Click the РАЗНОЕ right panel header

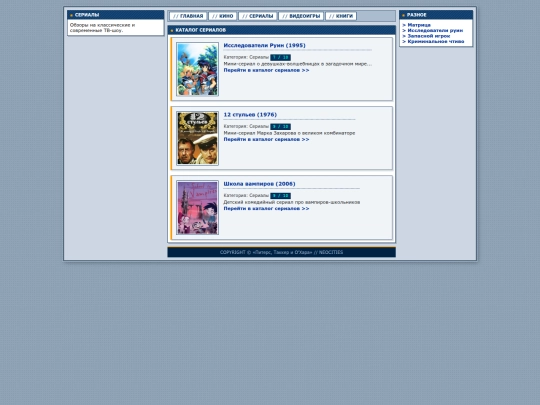(436, 15)
